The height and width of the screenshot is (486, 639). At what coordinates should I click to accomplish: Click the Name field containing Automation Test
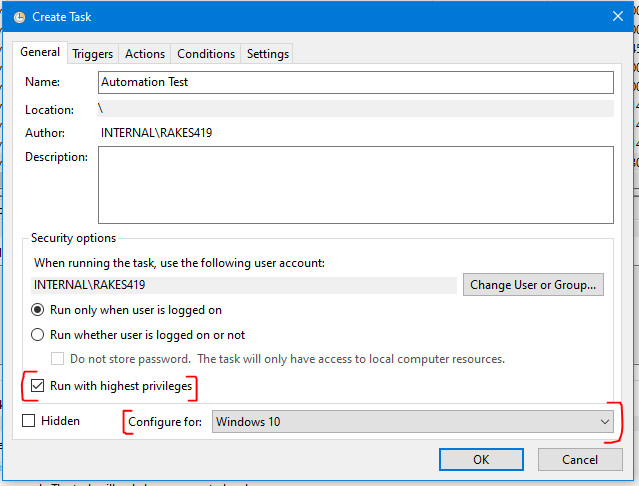(x=355, y=82)
